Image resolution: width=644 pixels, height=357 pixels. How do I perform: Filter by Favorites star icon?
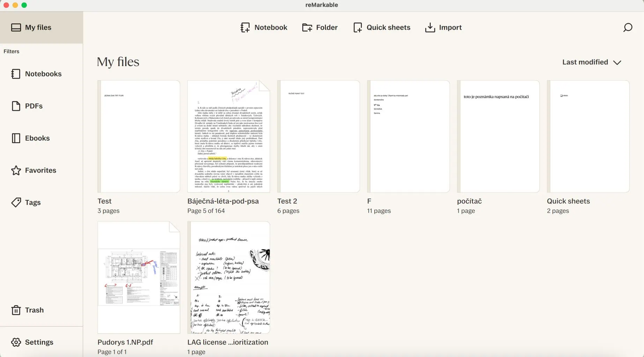[16, 170]
